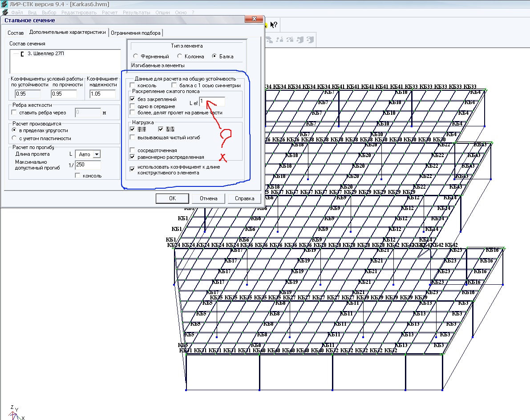Image resolution: width=530 pixels, height=420 pixels.
Task: Click the maximum deflection 250 field
Action: pyautogui.click(x=88, y=166)
